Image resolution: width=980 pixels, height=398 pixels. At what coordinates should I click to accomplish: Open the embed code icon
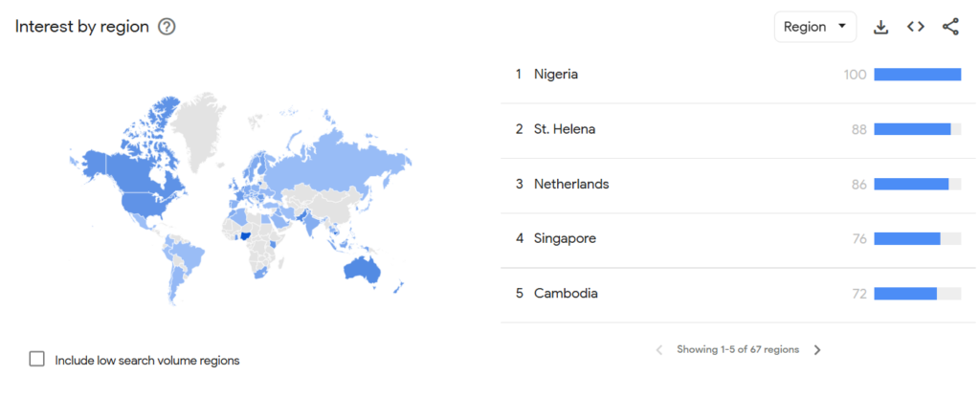pos(916,27)
